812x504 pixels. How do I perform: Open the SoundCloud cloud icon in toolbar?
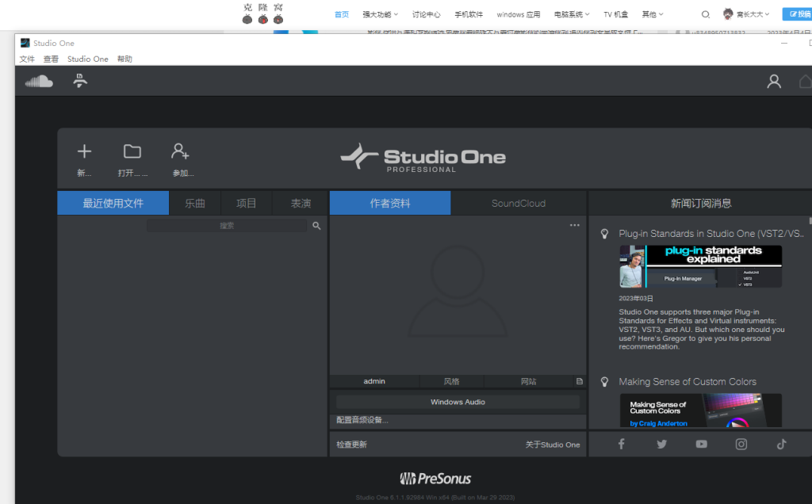pos(39,82)
